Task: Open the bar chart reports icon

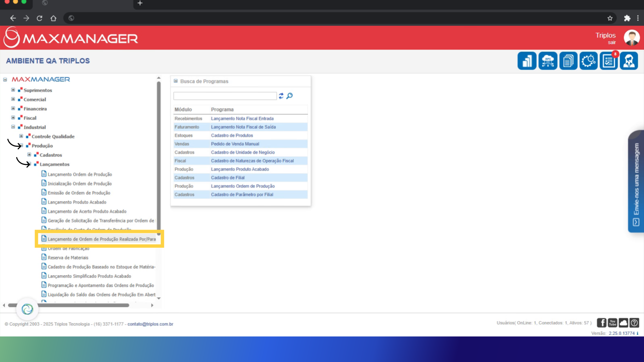Action: (x=527, y=61)
